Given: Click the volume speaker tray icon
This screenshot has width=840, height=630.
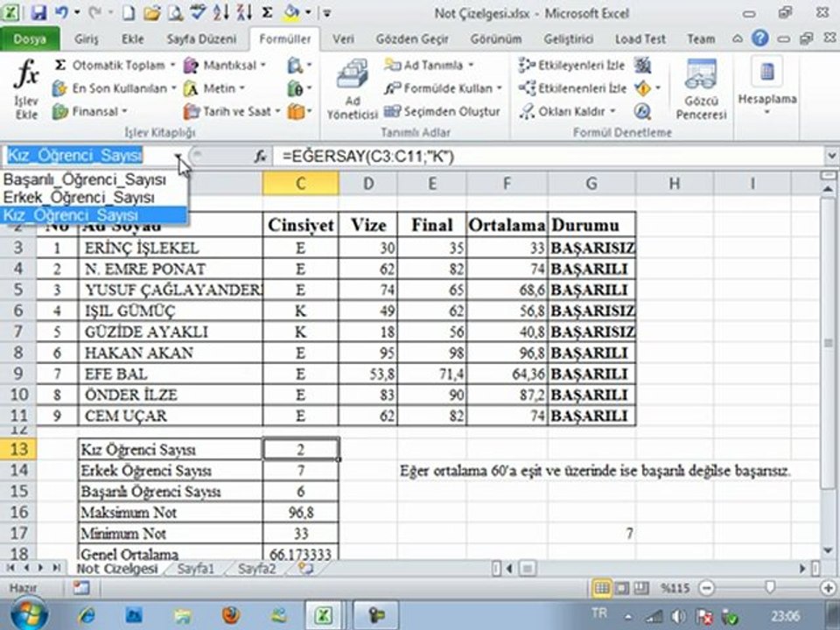Looking at the screenshot, I should (678, 617).
